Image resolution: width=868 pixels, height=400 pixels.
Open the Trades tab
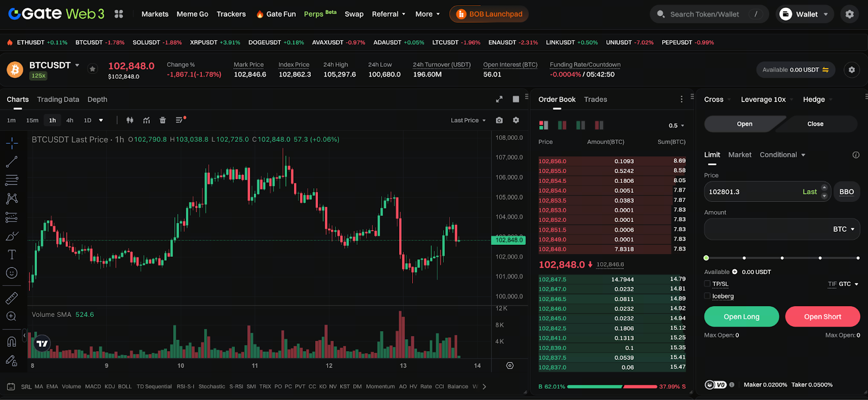[x=596, y=99]
